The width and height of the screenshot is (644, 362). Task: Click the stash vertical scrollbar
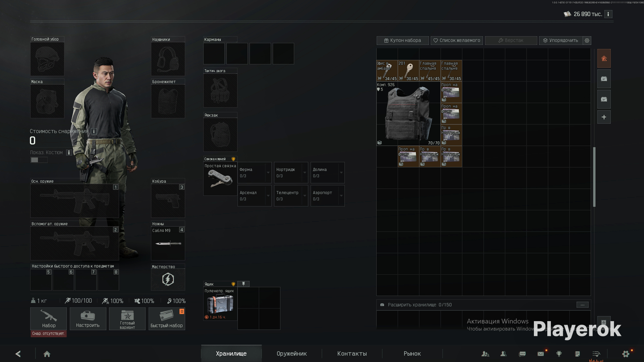coord(594,177)
